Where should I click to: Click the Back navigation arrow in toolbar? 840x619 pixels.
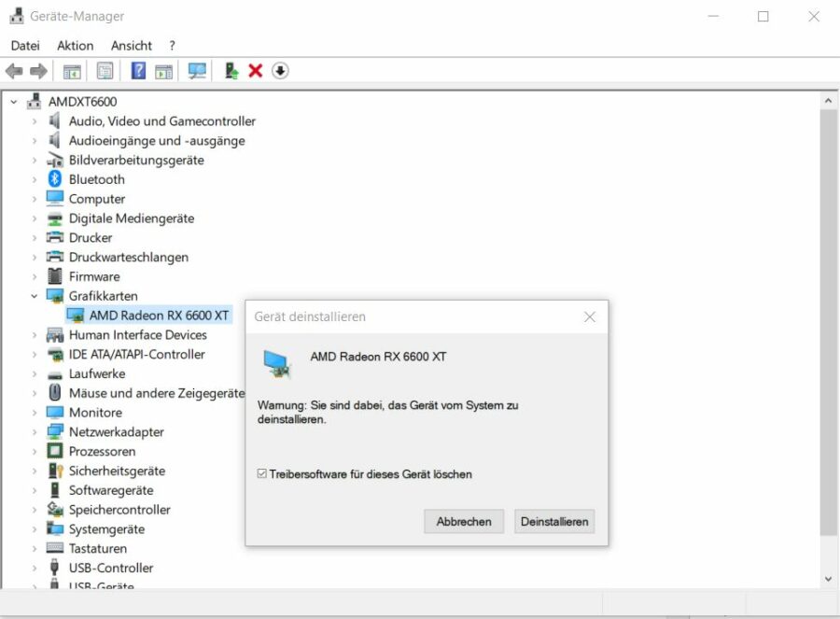[14, 70]
